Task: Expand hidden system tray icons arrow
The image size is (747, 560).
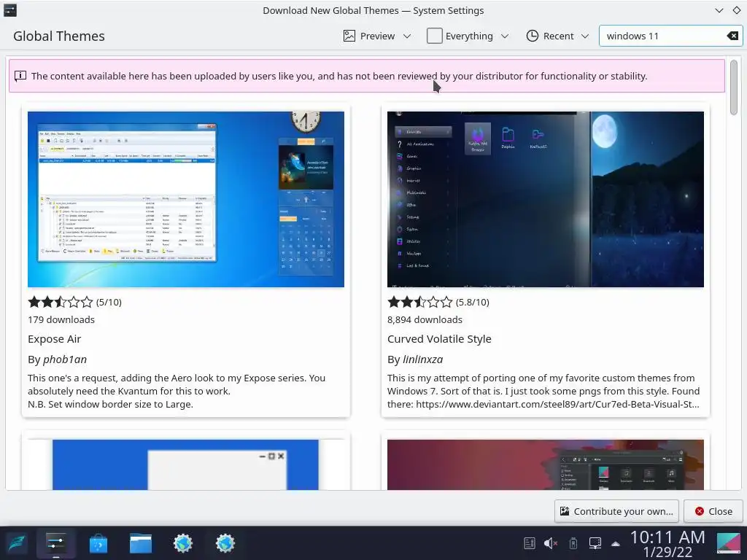Action: (616, 544)
